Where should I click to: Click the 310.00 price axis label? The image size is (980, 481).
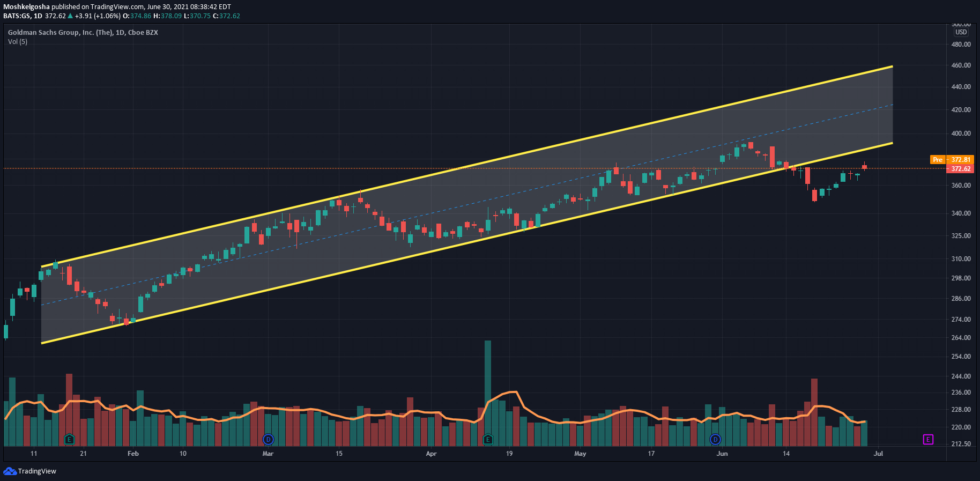[961, 259]
